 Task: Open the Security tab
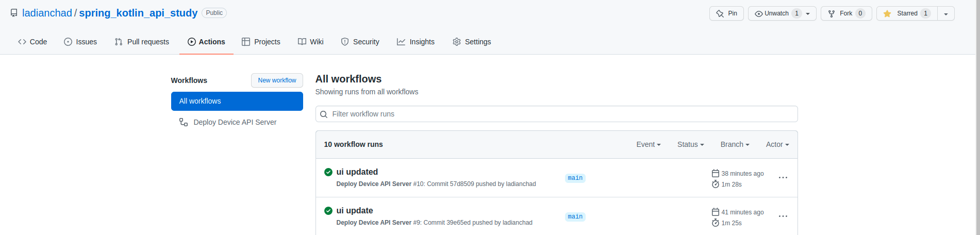[360, 42]
